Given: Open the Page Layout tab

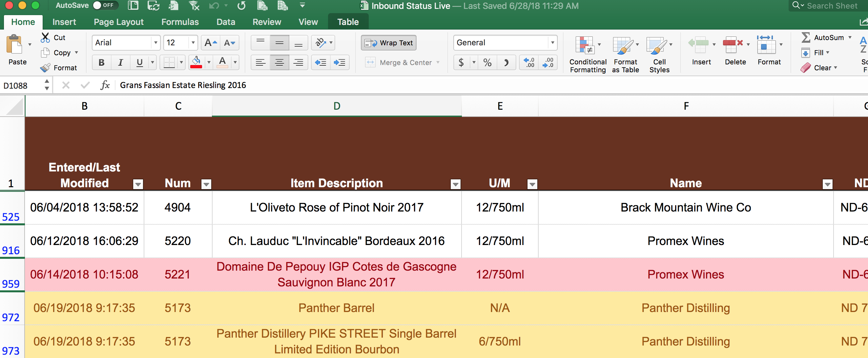Looking at the screenshot, I should tap(119, 22).
